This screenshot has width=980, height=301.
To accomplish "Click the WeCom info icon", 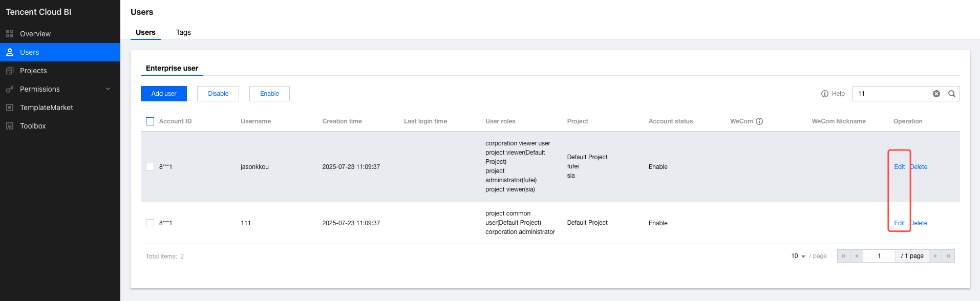I will coord(759,121).
